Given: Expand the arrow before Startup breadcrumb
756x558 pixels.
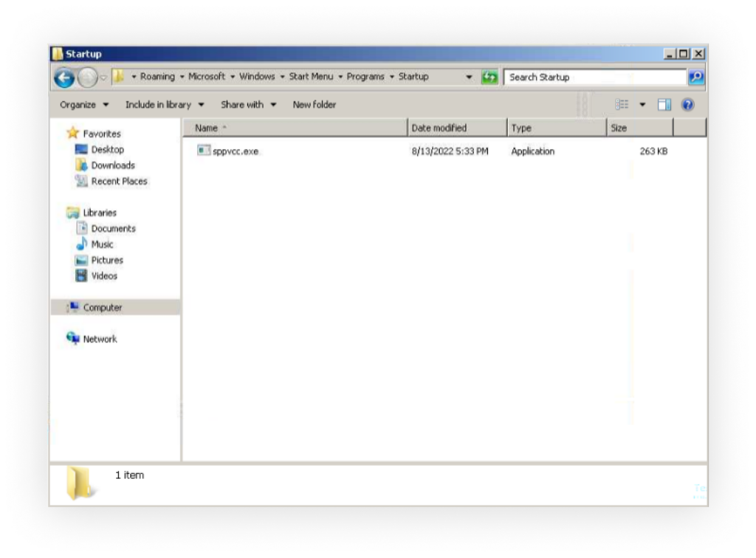Looking at the screenshot, I should [391, 77].
